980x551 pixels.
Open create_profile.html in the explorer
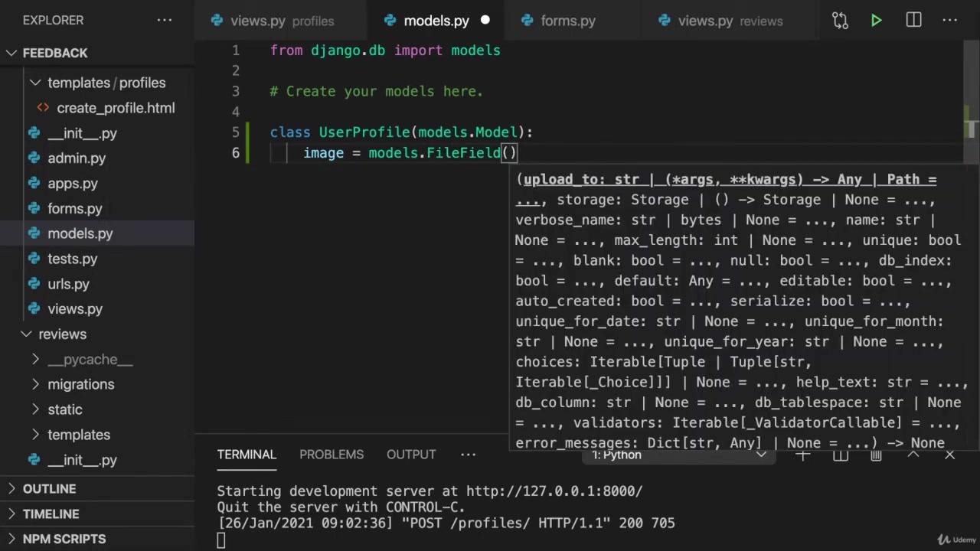click(115, 108)
